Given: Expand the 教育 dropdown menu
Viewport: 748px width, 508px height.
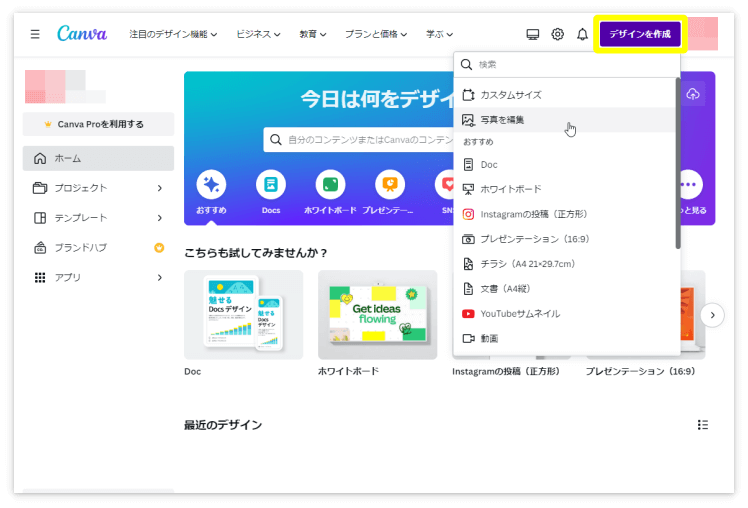Looking at the screenshot, I should click(x=313, y=34).
